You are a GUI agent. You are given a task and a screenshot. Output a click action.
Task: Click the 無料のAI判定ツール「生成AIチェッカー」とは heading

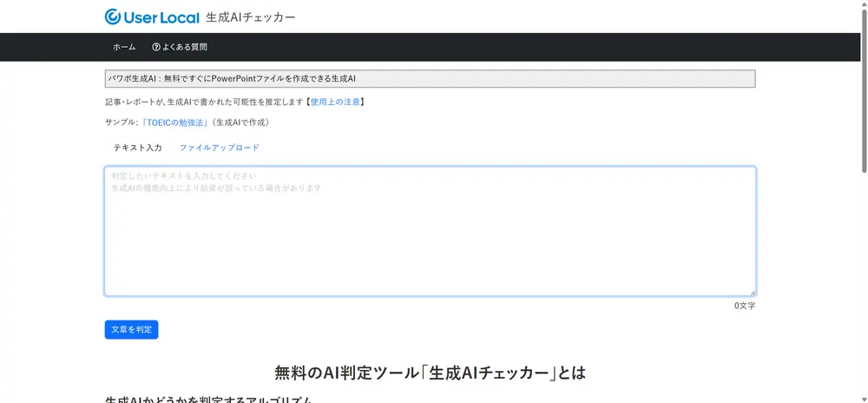tap(431, 372)
